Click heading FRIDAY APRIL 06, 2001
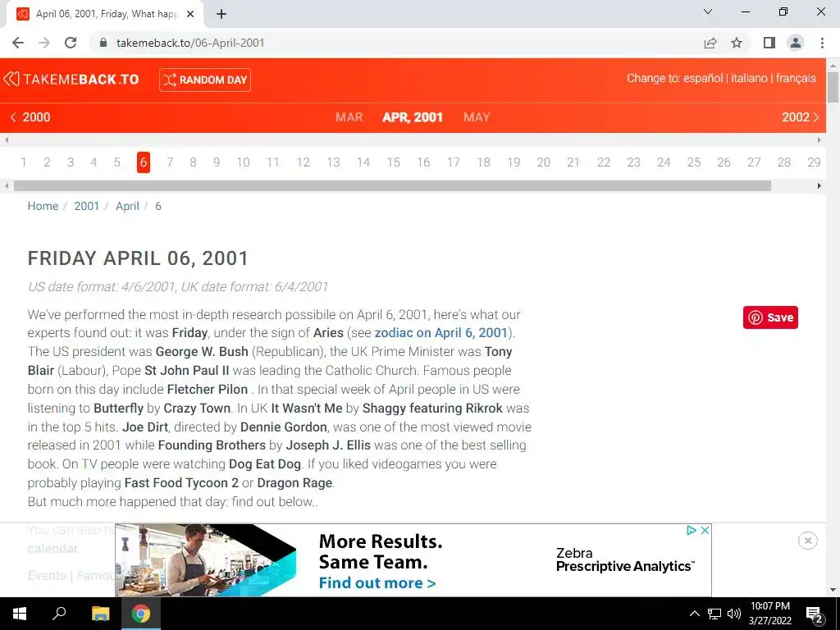840x630 pixels. pos(138,258)
